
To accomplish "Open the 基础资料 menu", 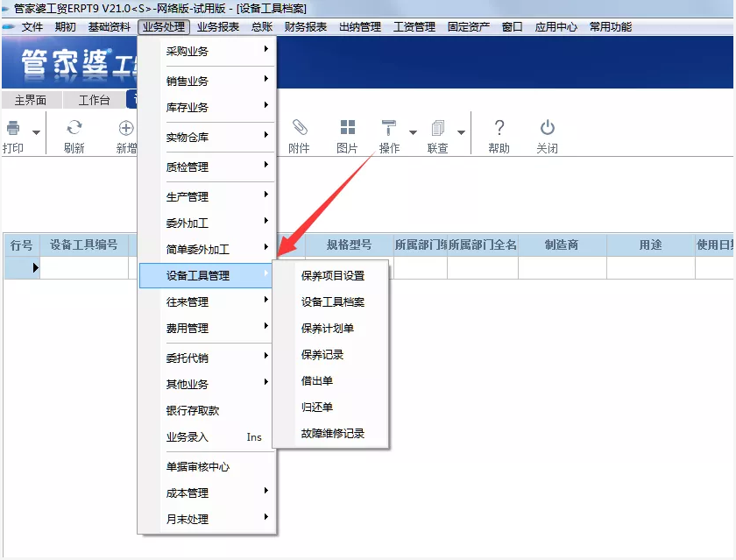I will coord(110,27).
